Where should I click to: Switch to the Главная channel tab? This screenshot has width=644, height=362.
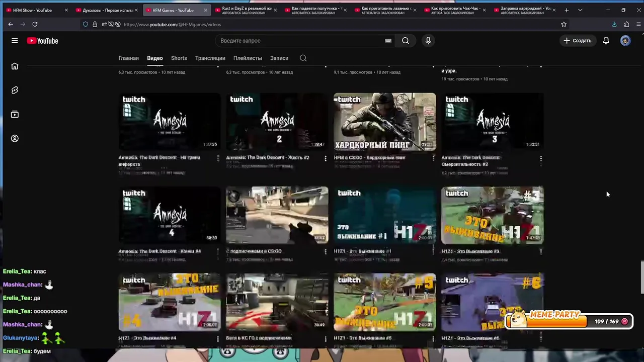128,58
